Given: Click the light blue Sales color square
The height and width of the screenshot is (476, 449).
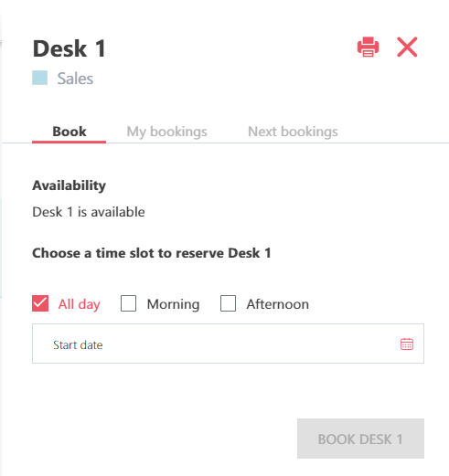Looking at the screenshot, I should pyautogui.click(x=40, y=78).
